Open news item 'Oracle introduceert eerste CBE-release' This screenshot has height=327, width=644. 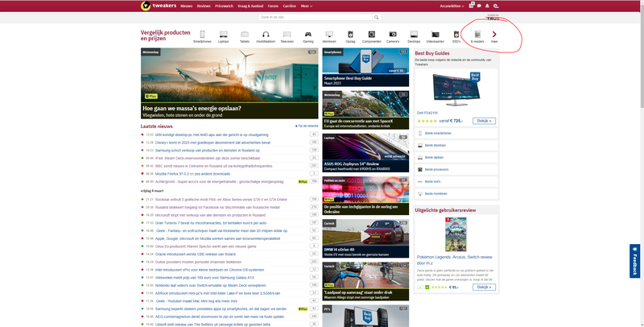pyautogui.click(x=196, y=254)
